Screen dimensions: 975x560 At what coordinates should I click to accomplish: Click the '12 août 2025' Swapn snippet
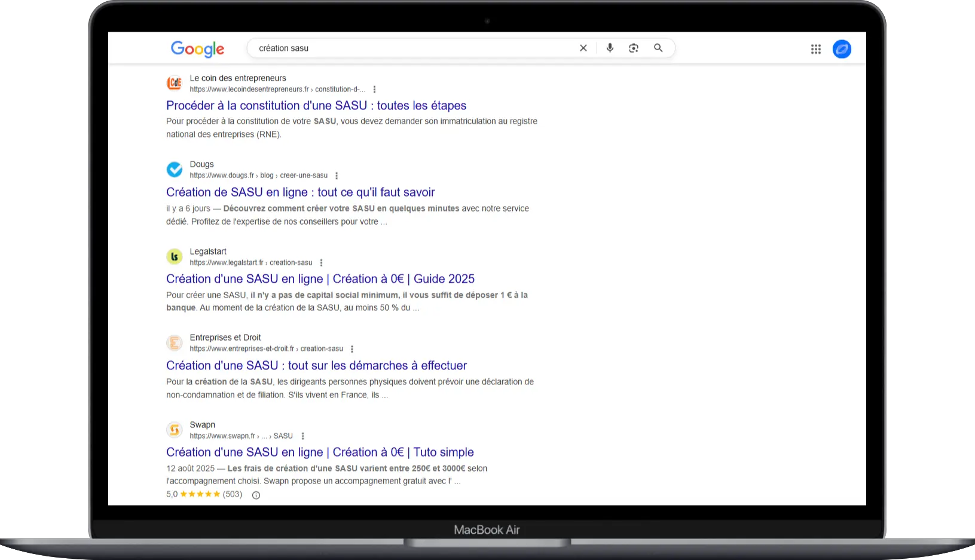coord(190,469)
